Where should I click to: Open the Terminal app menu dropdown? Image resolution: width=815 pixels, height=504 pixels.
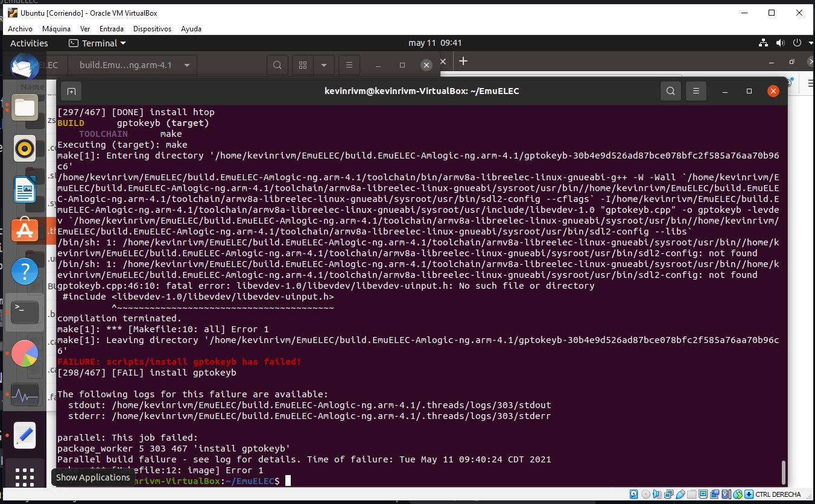[x=97, y=43]
